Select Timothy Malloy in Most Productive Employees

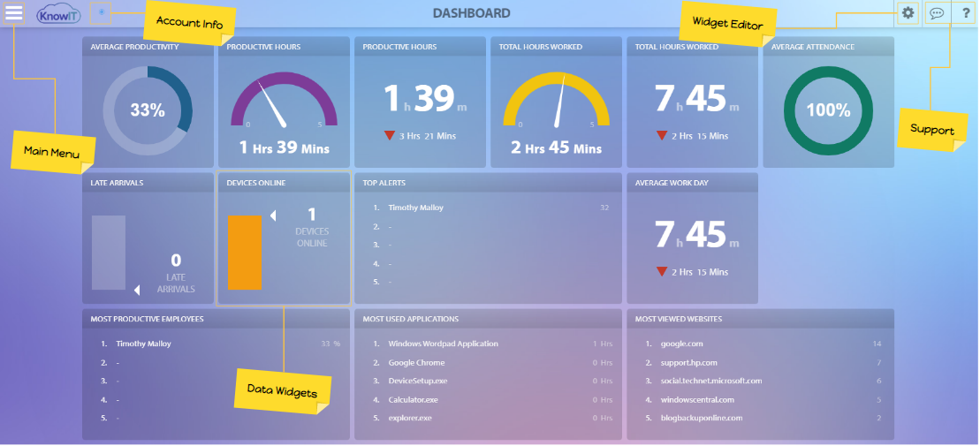[x=143, y=344]
